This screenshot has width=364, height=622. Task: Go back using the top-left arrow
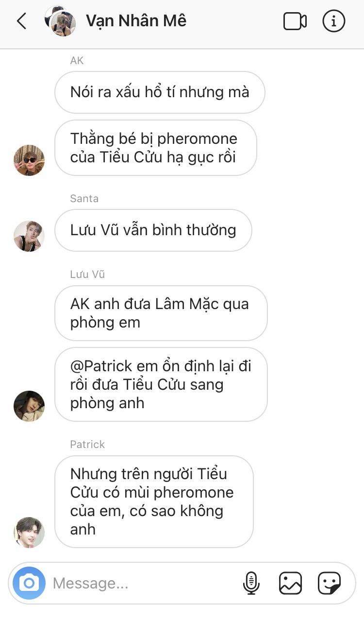coord(21,21)
